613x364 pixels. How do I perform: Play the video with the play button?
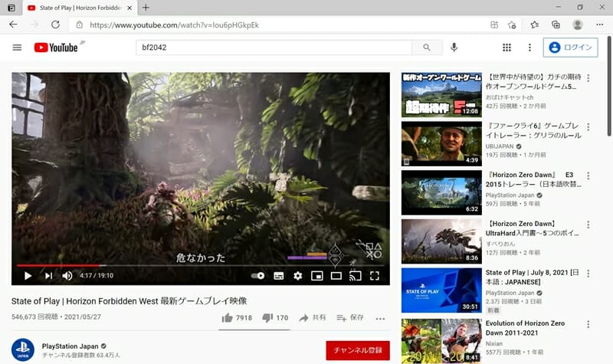28,276
